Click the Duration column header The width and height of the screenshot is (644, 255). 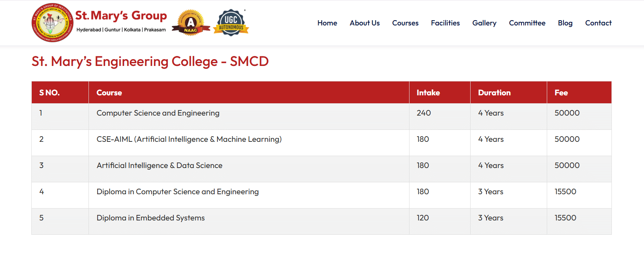[494, 93]
